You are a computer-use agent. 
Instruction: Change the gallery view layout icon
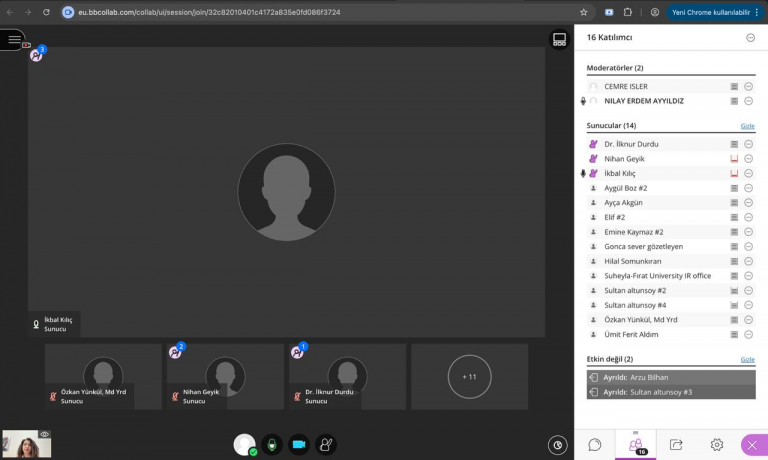click(x=559, y=40)
